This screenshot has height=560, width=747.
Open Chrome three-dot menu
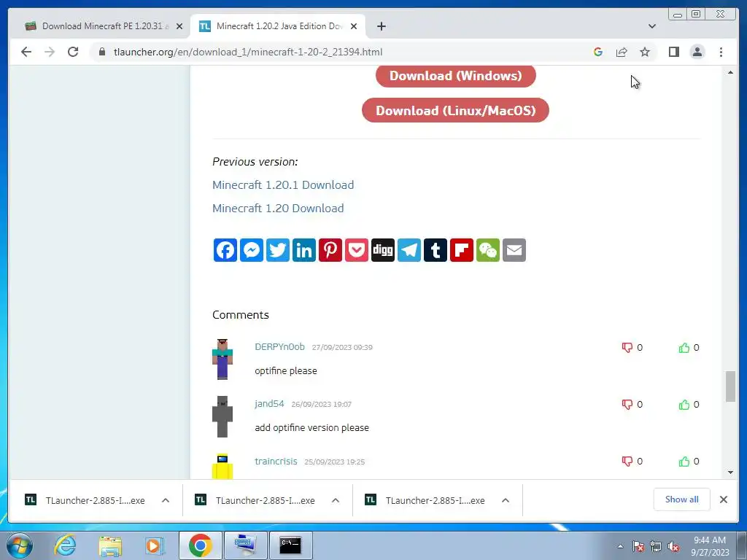tap(721, 52)
